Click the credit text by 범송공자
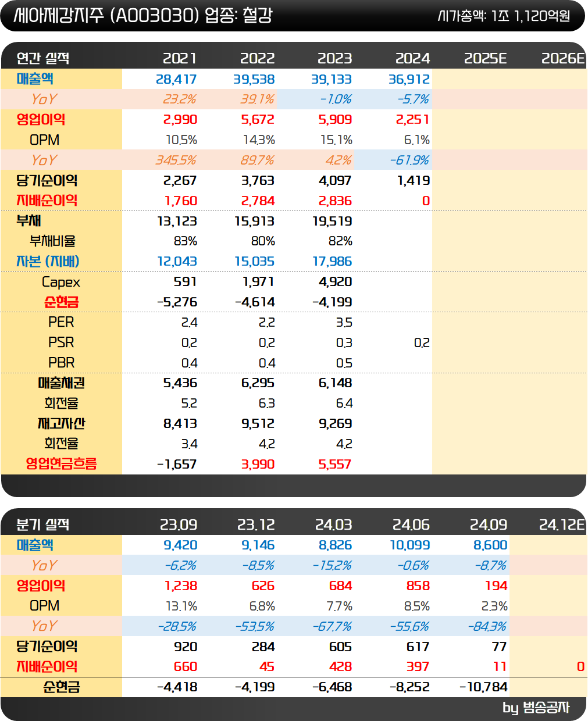 (x=536, y=708)
